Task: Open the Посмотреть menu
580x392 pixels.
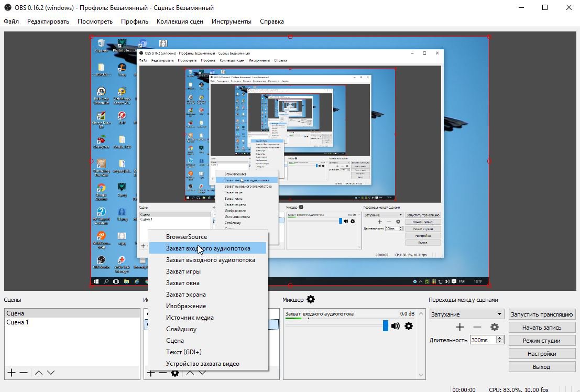Action: (95, 21)
